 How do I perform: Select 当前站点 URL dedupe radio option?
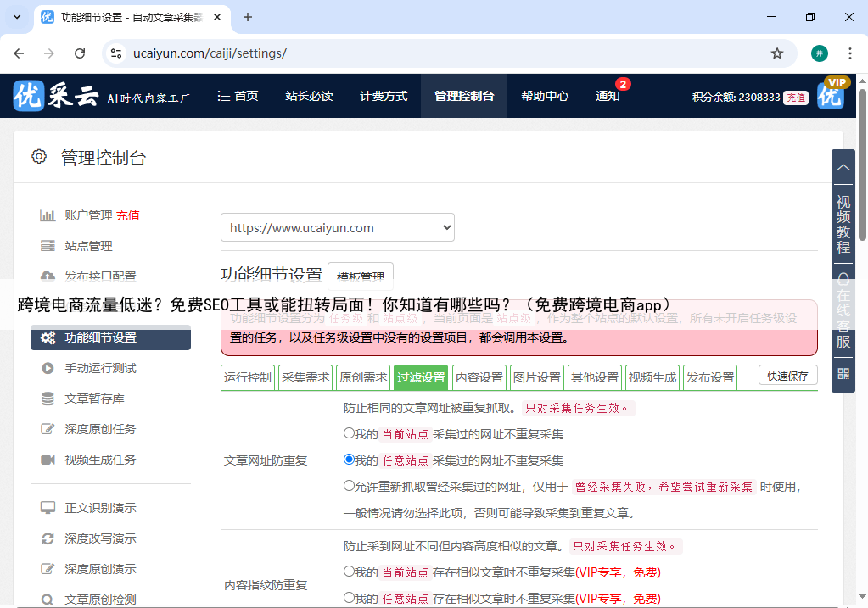[349, 433]
